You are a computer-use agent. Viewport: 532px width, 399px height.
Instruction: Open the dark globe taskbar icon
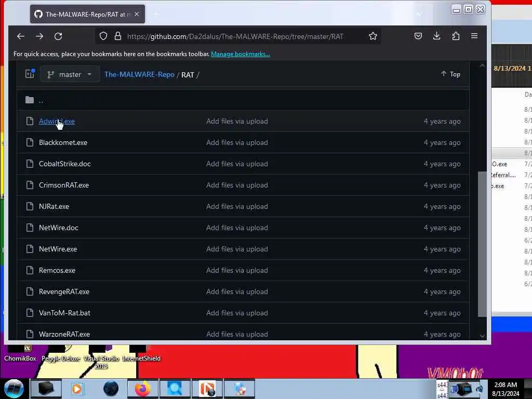111,389
